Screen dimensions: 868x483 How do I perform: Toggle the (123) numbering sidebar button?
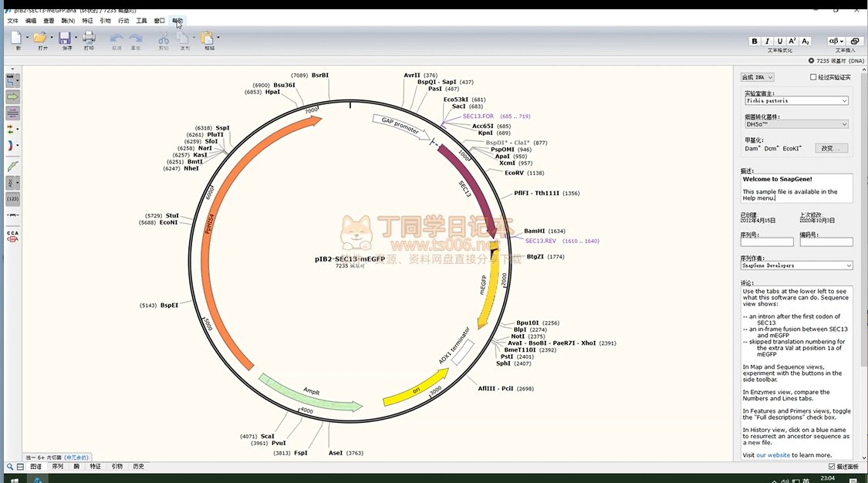click(x=13, y=199)
